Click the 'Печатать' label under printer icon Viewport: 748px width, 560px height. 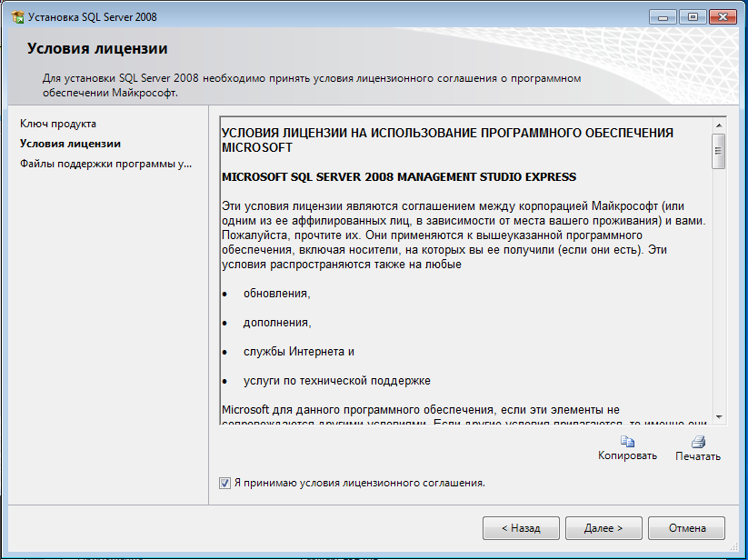pyautogui.click(x=698, y=456)
